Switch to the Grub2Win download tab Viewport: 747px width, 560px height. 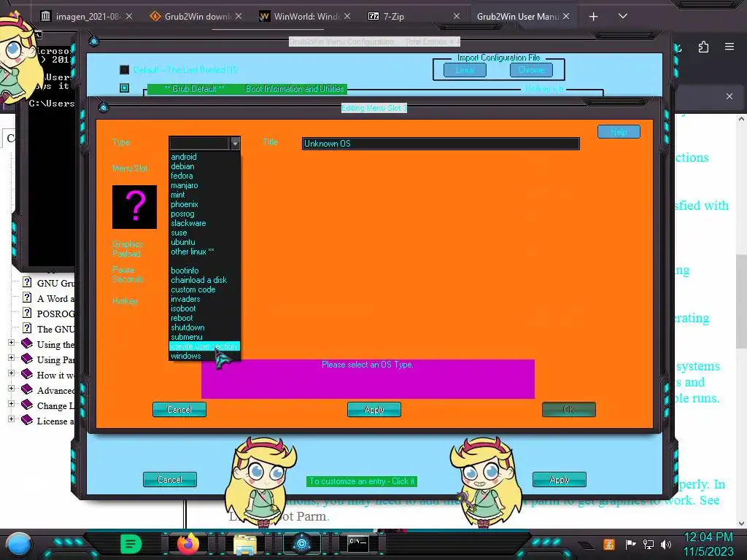pos(197,17)
